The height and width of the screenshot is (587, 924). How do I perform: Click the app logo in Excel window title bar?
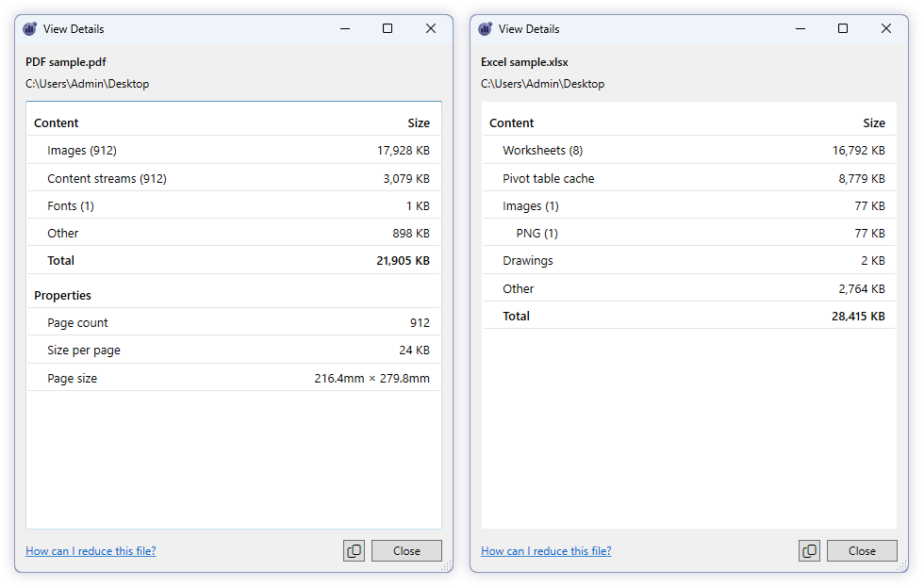click(x=486, y=28)
